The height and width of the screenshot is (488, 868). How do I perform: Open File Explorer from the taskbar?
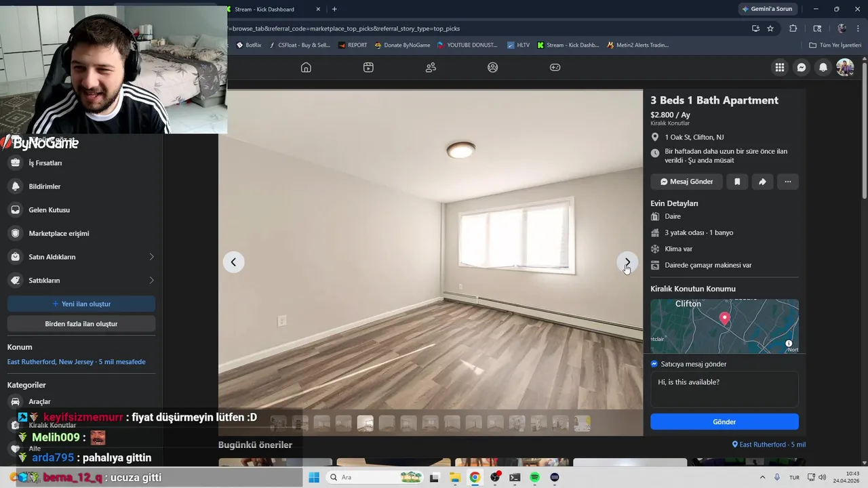pos(455,477)
